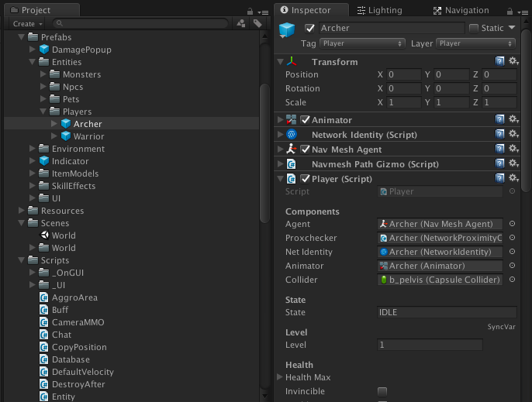Image resolution: width=532 pixels, height=402 pixels.
Task: Expand the Monsters folder
Action: coord(43,74)
